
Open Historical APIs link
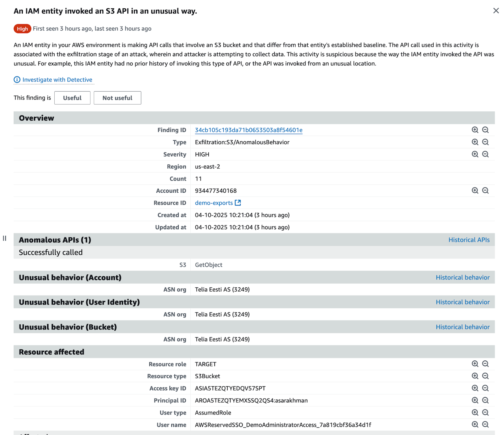tap(469, 240)
